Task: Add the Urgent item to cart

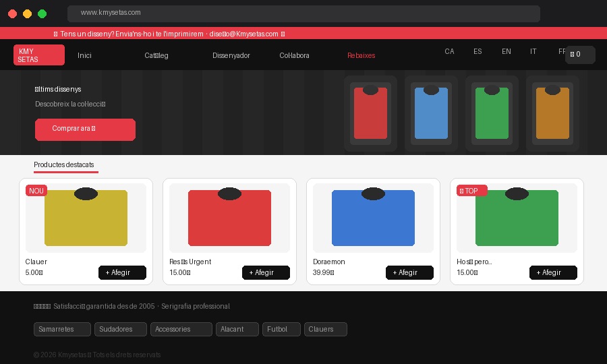Action: coord(266,273)
